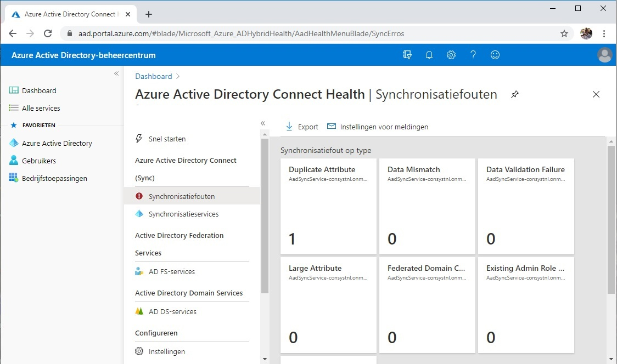Pin the Synchronisatiefouten blade
The width and height of the screenshot is (617, 364).
pos(514,94)
